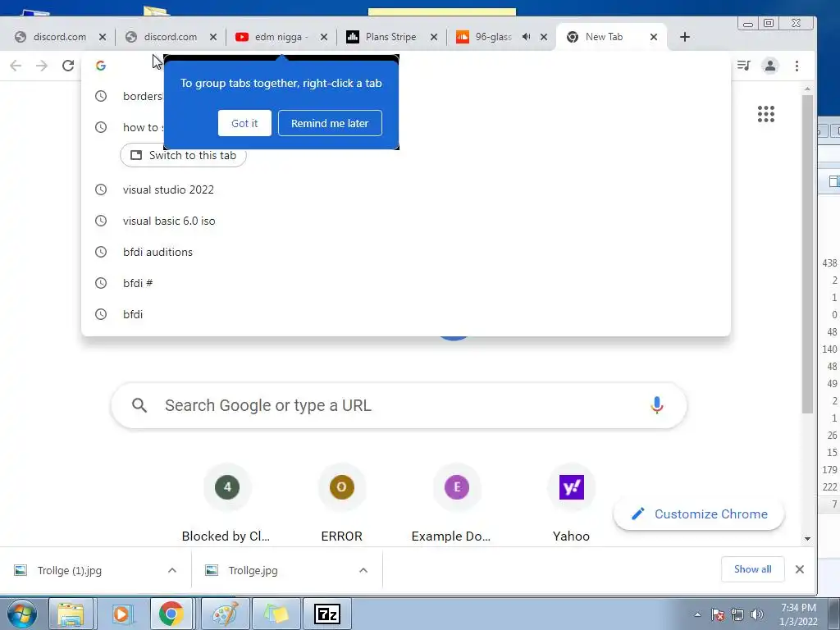The height and width of the screenshot is (630, 840).
Task: Open the Google apps grid icon
Action: point(765,113)
